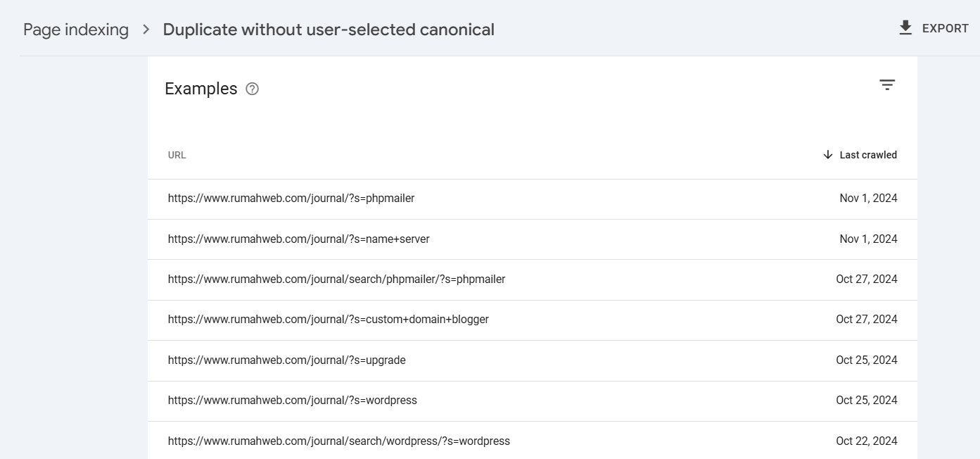Go back to Page indexing breadcrumb
Image resolution: width=980 pixels, height=459 pixels.
coord(76,30)
